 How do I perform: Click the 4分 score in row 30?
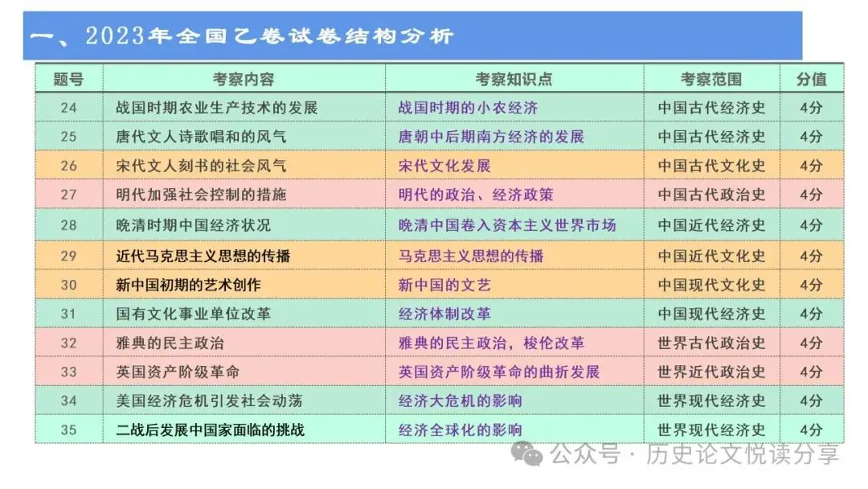tap(811, 285)
